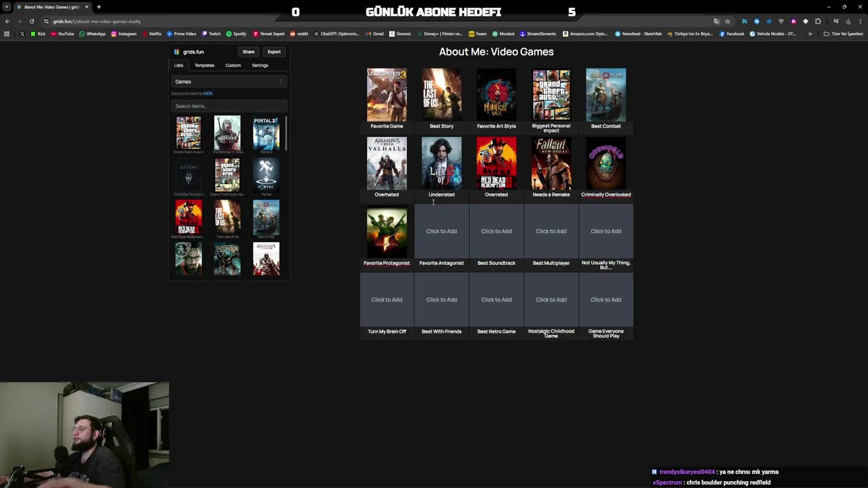Click Uncharted 3 in Favorite Game slot
The image size is (868, 488).
pyautogui.click(x=387, y=95)
